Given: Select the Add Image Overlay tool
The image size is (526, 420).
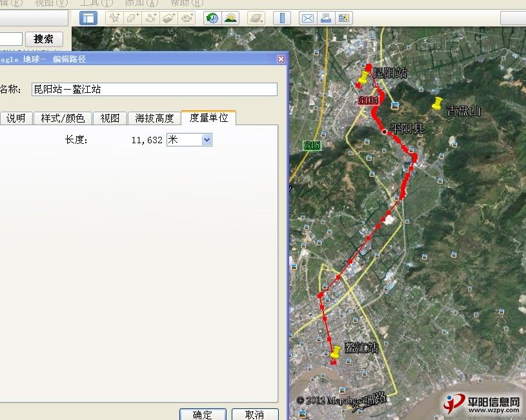Looking at the screenshot, I should [x=168, y=18].
